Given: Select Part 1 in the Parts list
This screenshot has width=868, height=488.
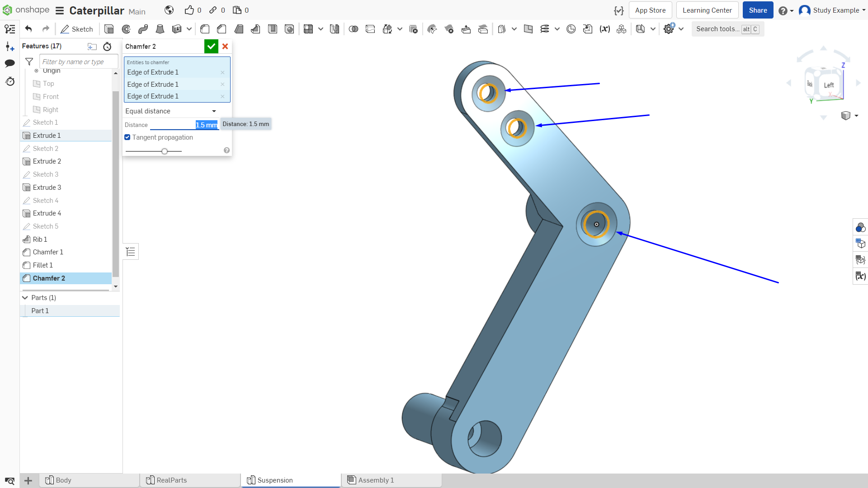Looking at the screenshot, I should click(x=70, y=311).
